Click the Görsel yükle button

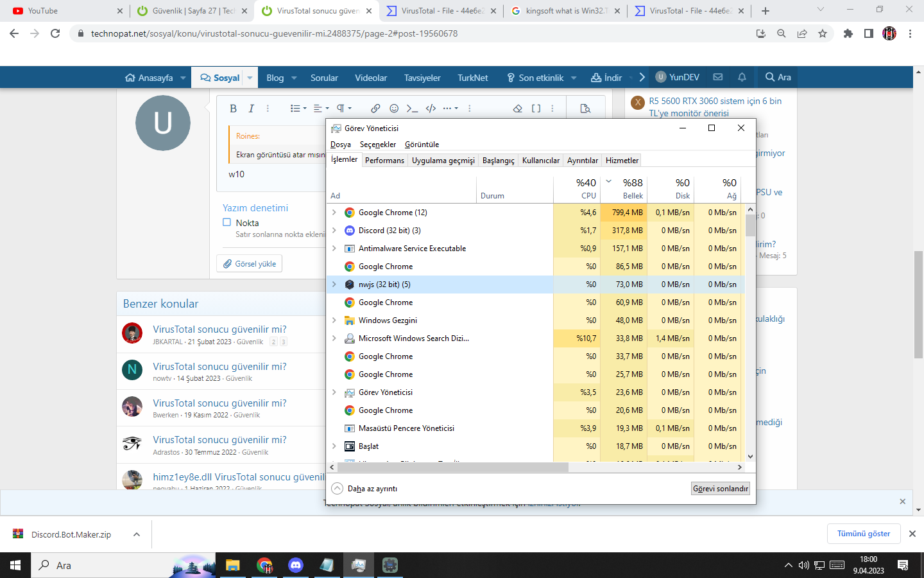249,263
